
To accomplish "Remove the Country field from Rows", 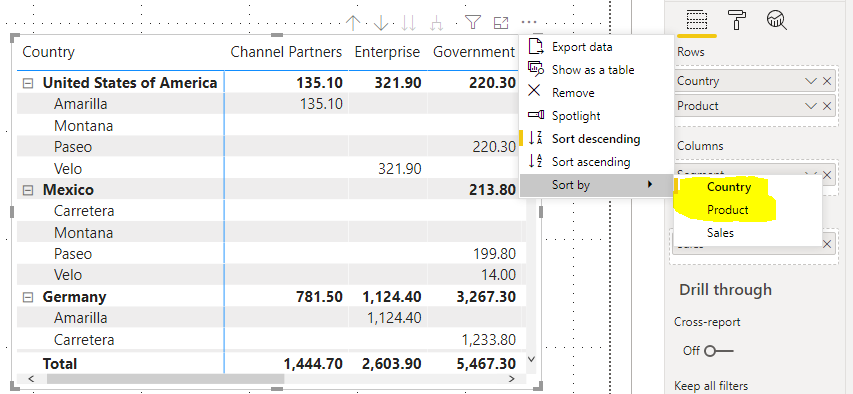I will coord(827,81).
